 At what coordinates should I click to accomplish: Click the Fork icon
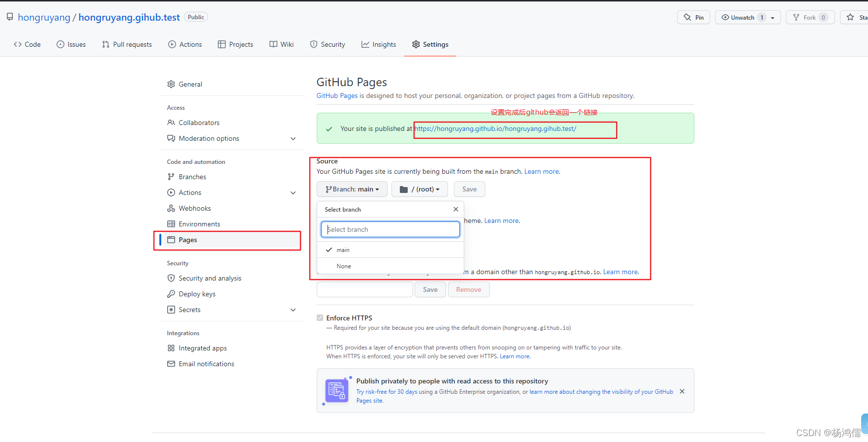(x=796, y=17)
